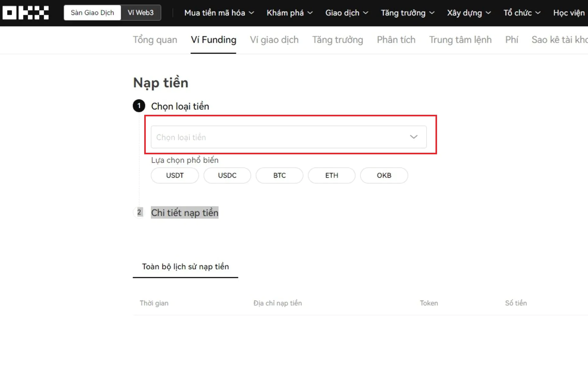
Task: Click the OKX logo
Action: click(26, 13)
